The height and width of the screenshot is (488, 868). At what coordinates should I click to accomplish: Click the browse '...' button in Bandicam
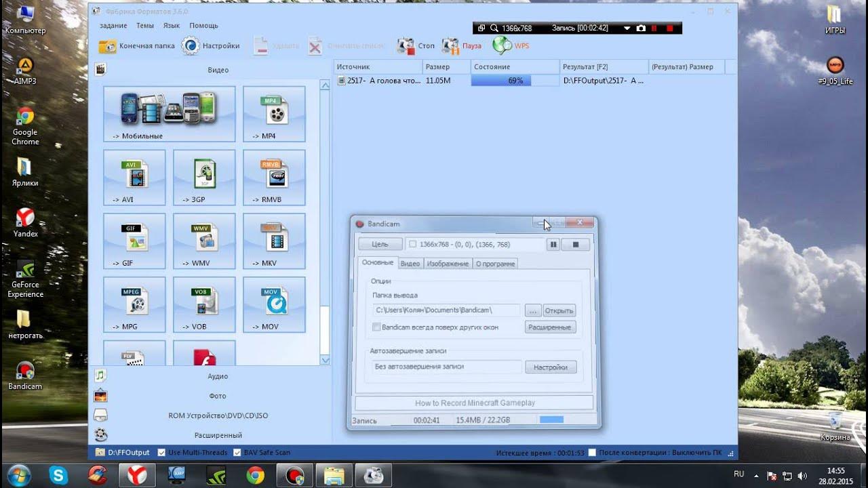pos(532,310)
